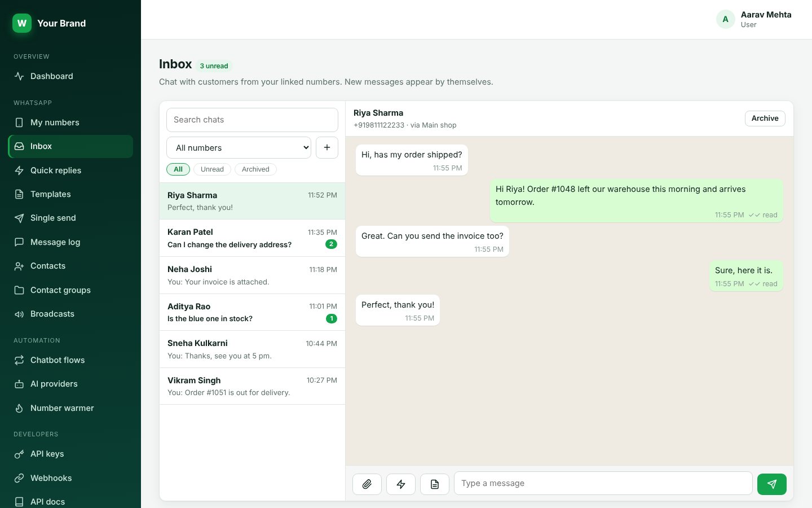Screen dimensions: 812x508
Task: Click the Quick replies lightning icon in sidebar
Action: 19,170
